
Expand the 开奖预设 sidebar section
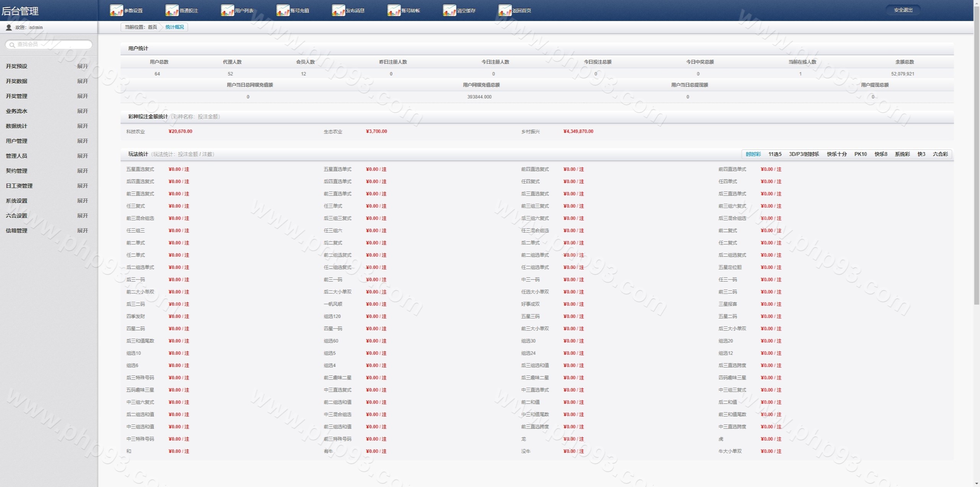click(x=82, y=66)
